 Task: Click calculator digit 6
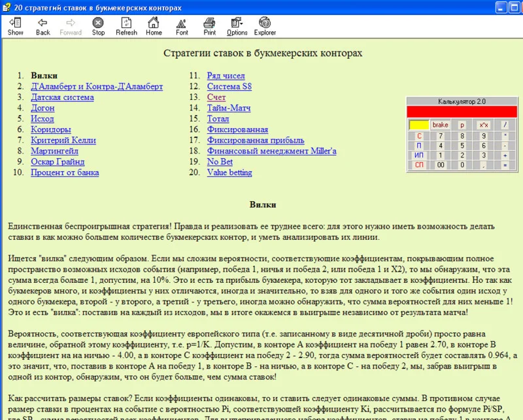[484, 146]
